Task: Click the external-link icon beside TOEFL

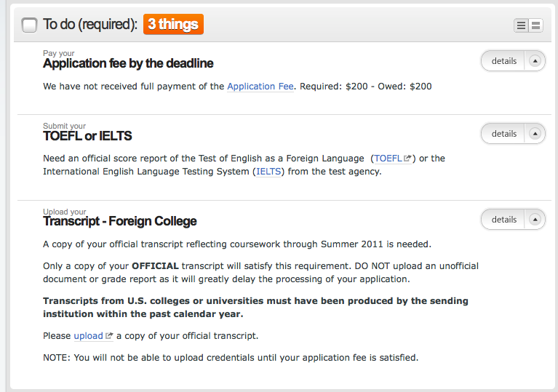Action: [x=408, y=159]
